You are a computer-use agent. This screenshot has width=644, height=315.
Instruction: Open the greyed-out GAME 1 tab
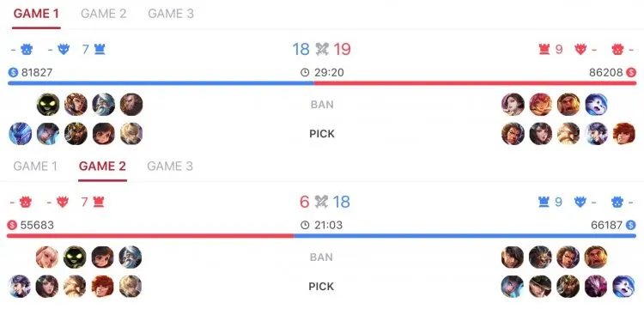click(x=35, y=167)
